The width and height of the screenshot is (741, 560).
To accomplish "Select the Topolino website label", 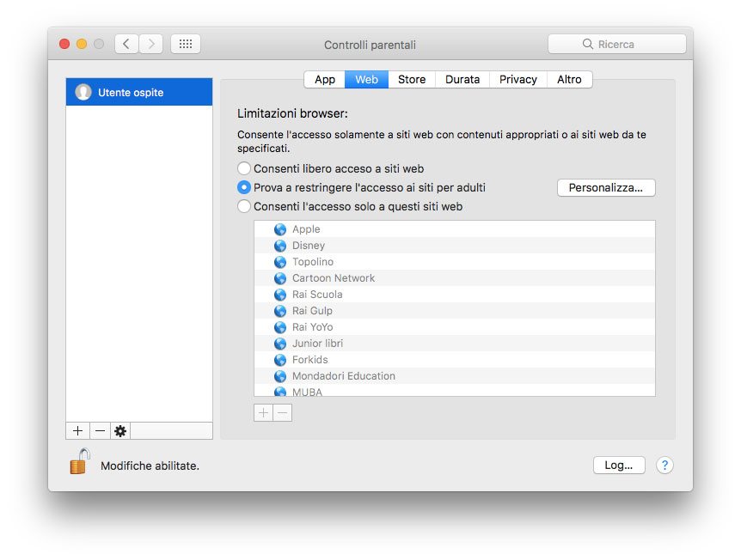I will (313, 262).
